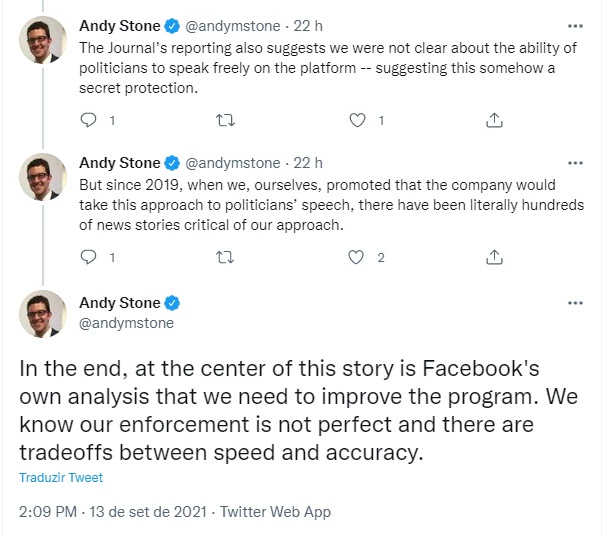The width and height of the screenshot is (607, 536).
Task: Open Andy Stone's avatar on main tweet
Action: [x=43, y=314]
